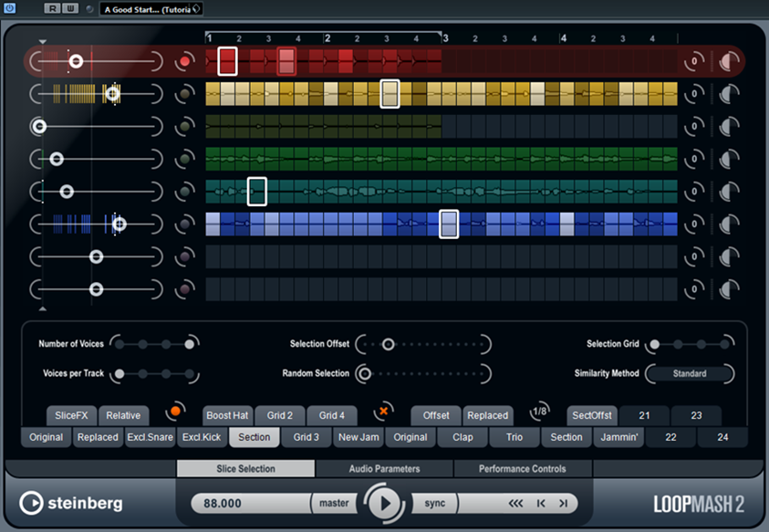This screenshot has height=532, width=769.
Task: Select the New Jam scene pad
Action: 359,437
